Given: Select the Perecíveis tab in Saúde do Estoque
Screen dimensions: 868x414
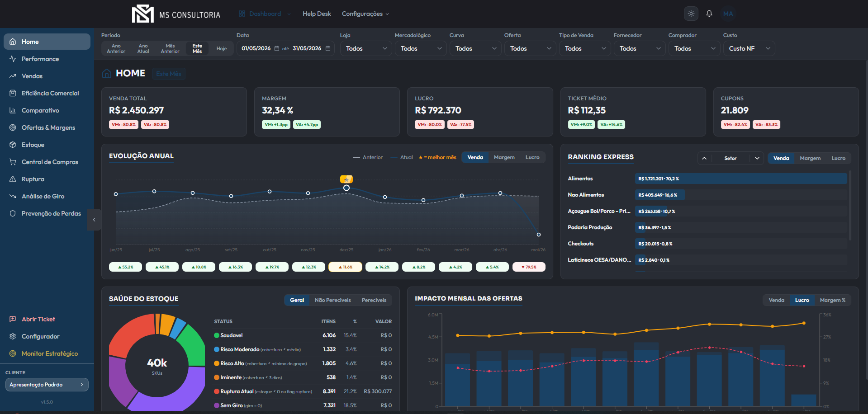Looking at the screenshot, I should [374, 300].
